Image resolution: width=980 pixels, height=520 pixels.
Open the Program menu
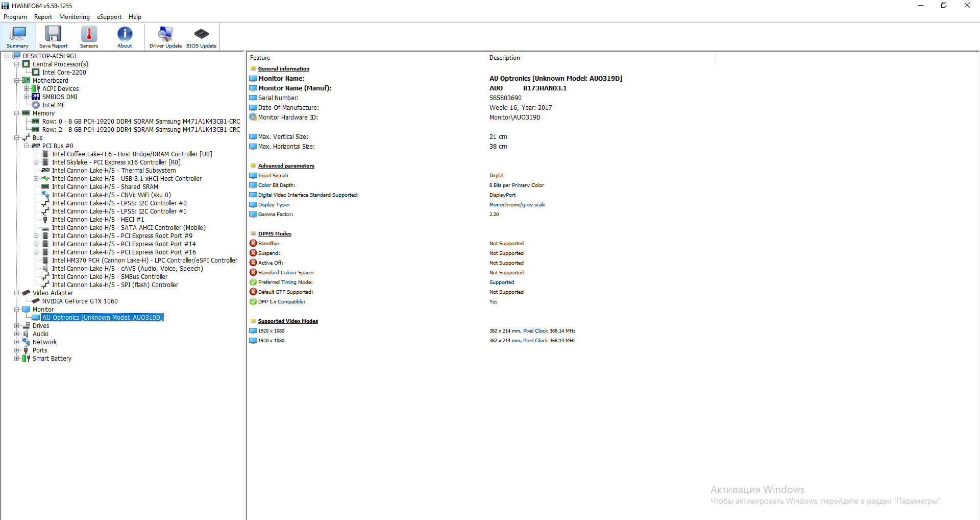15,17
